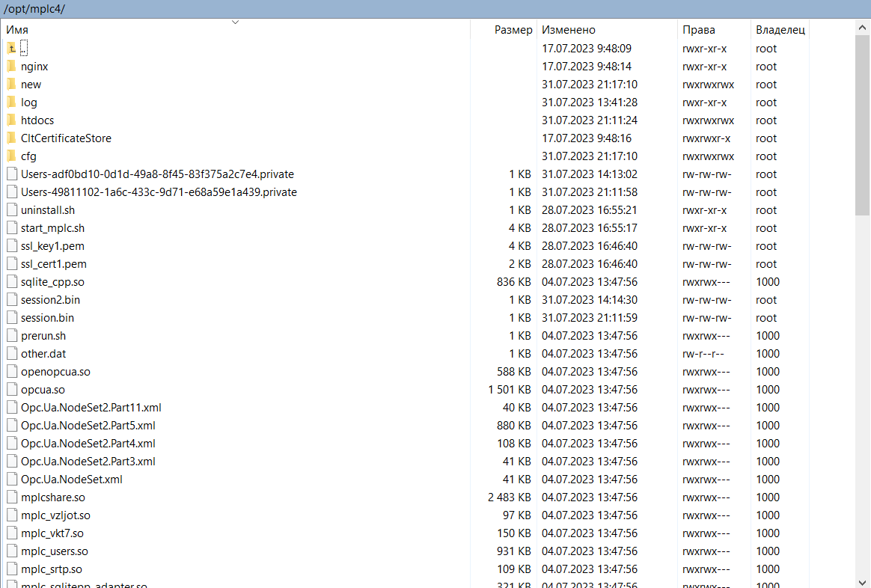
Task: Select the cfg folder icon
Action: 12,156
